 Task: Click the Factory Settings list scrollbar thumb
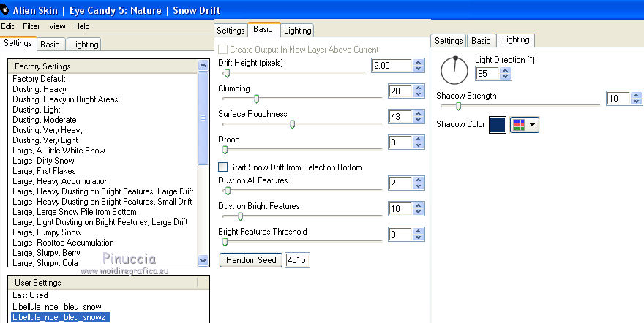[x=203, y=118]
